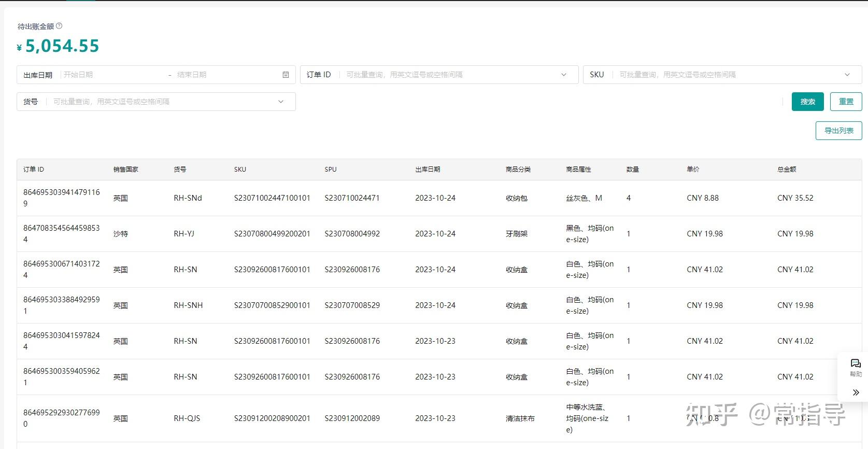Screen dimensions: 868x449
Task: Select order ID 8646953033884929591
Action: (62, 305)
